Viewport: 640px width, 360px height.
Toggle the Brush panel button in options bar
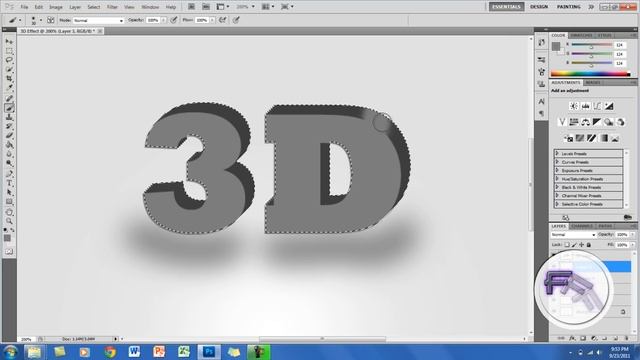[x=51, y=20]
